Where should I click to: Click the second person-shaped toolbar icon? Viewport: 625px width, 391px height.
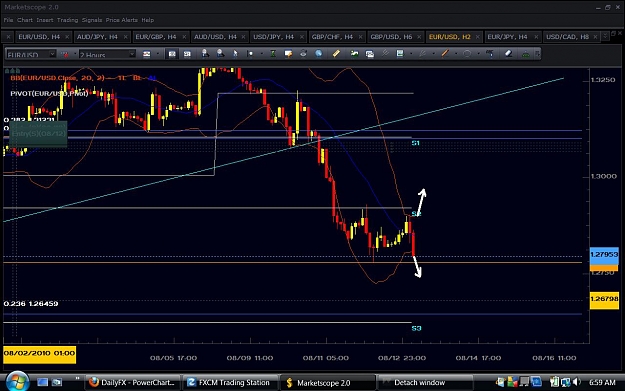tap(220, 53)
